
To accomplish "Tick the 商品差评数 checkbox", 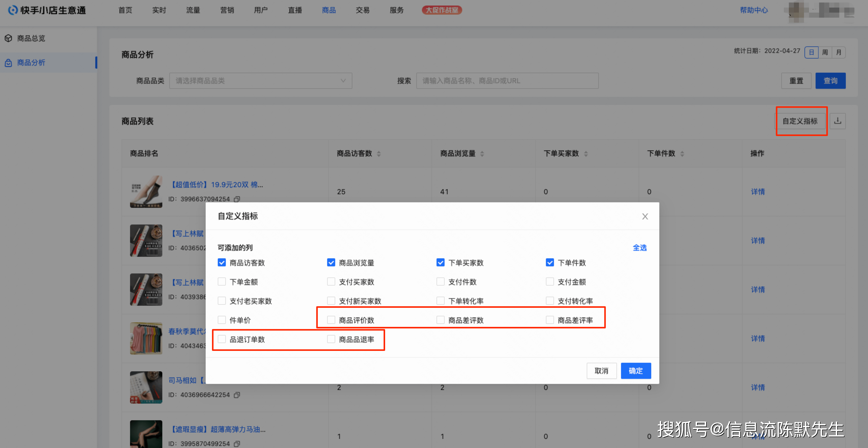I will coord(440,320).
